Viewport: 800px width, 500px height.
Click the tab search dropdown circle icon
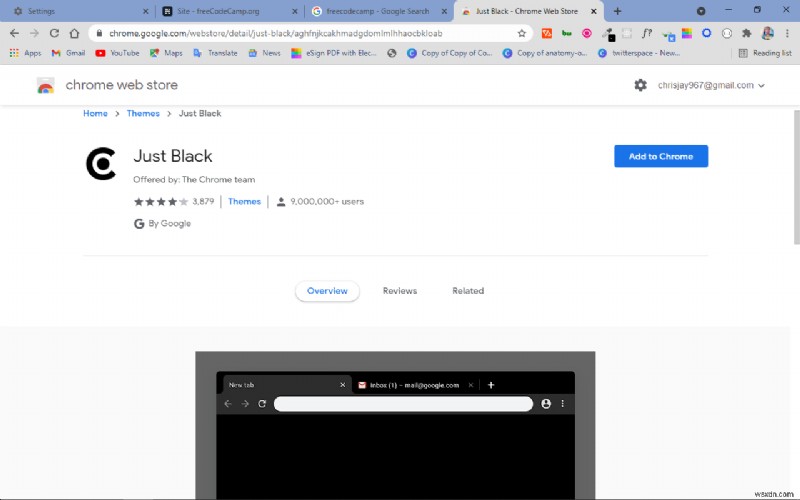(701, 11)
